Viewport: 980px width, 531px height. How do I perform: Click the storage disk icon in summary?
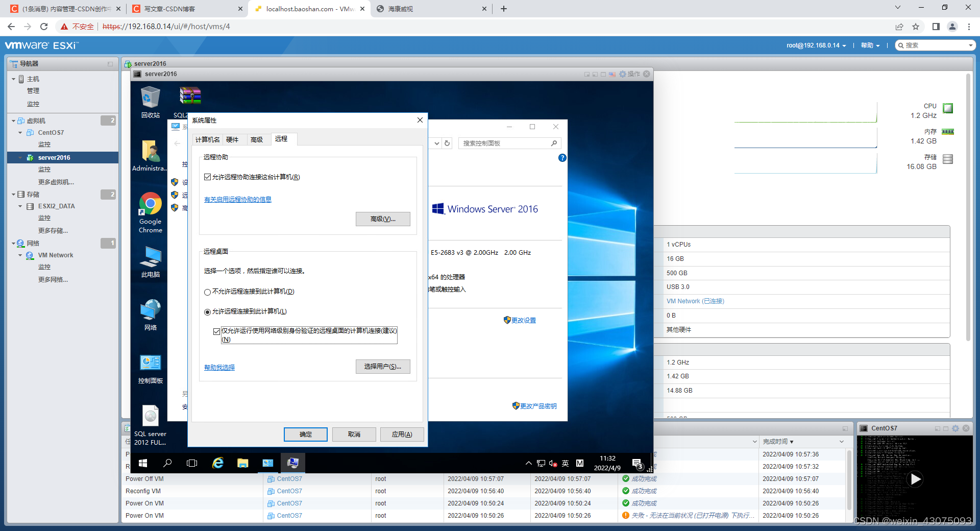coord(948,159)
